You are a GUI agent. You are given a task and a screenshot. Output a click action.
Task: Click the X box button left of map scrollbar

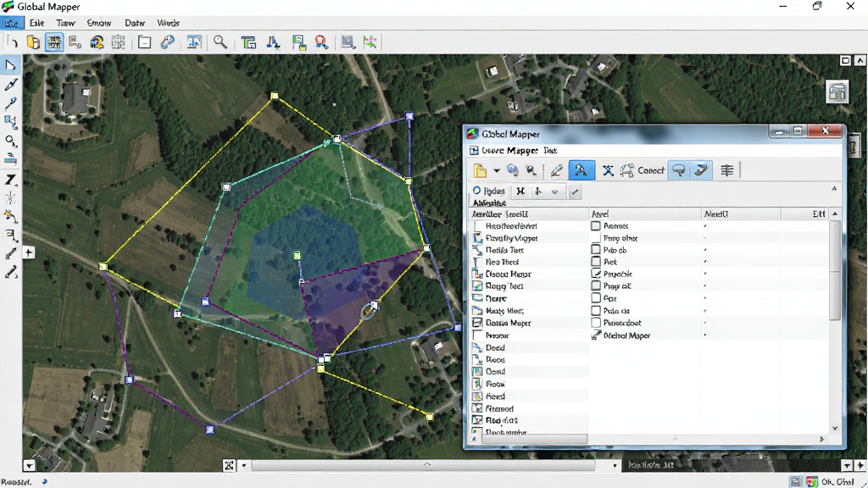(x=229, y=465)
